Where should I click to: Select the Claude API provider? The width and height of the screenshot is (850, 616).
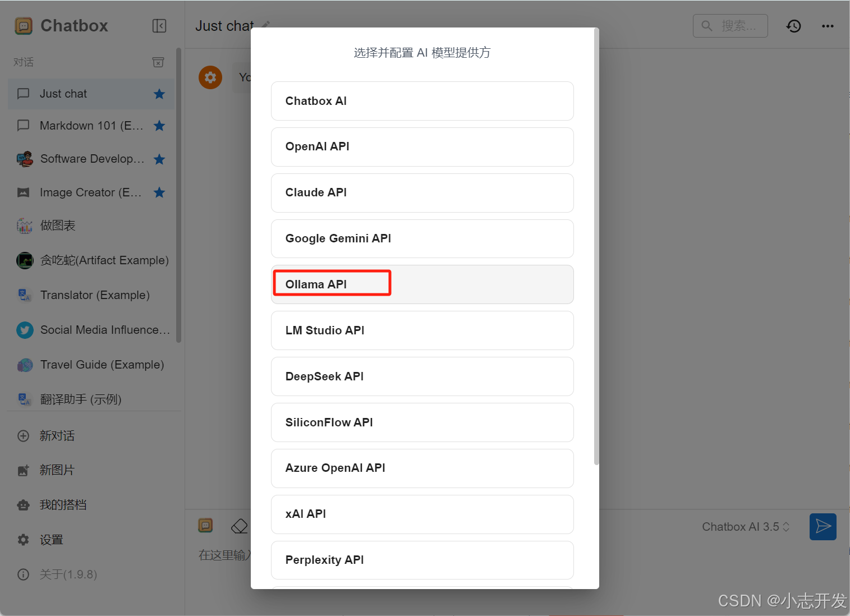[422, 193]
